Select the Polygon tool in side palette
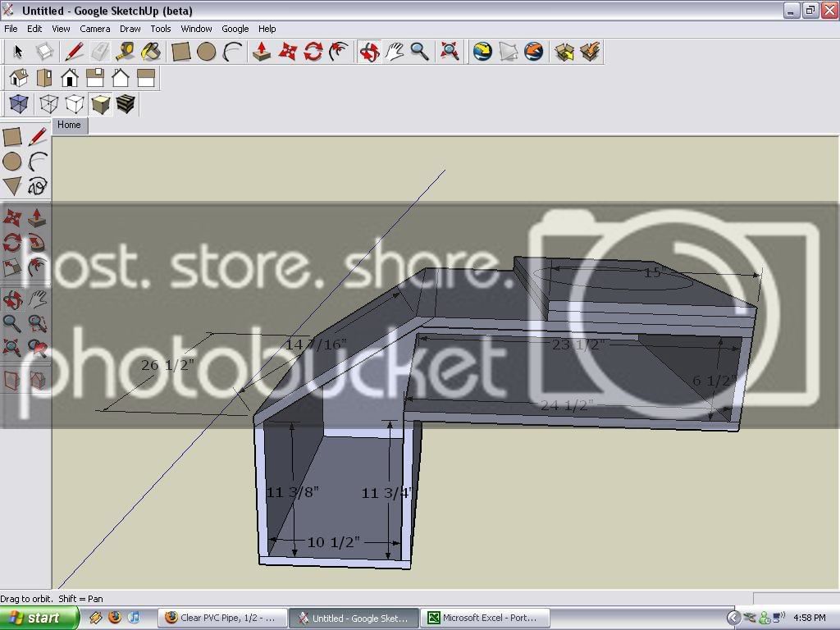 12,186
